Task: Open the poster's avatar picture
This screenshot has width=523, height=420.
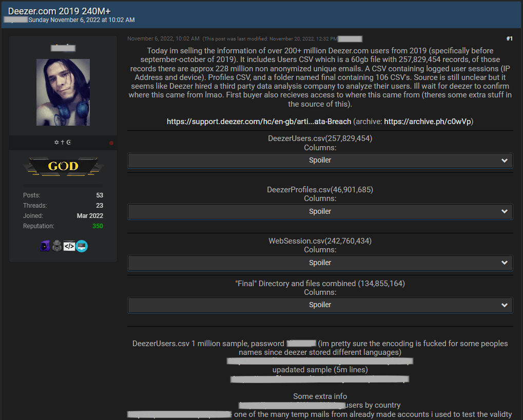Action: [x=63, y=92]
